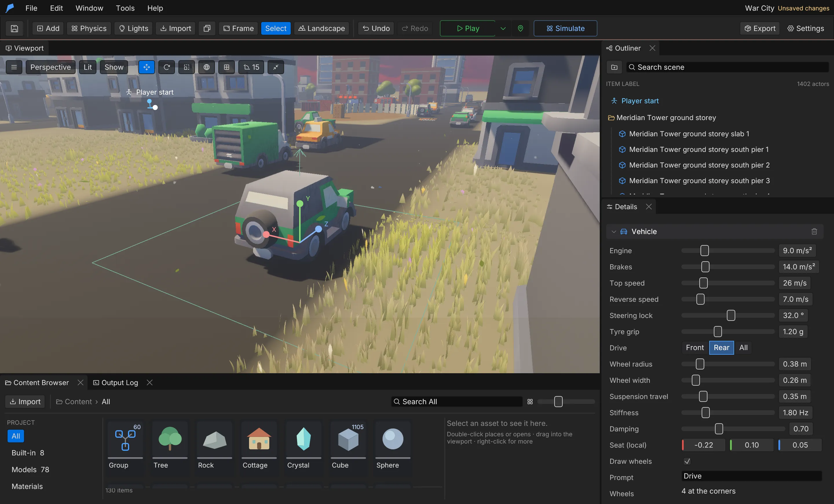Click the location pin icon beside Play
The height and width of the screenshot is (504, 834).
coord(520,28)
